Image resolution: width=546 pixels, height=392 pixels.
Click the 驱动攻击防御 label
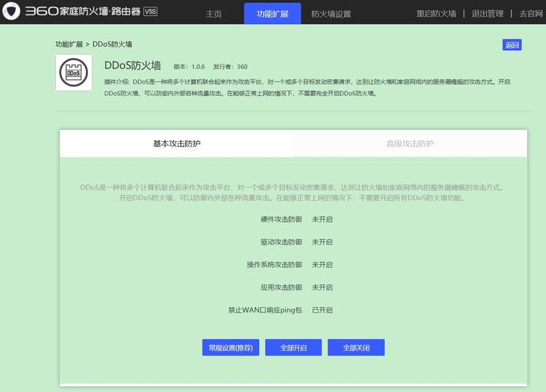[x=281, y=242]
